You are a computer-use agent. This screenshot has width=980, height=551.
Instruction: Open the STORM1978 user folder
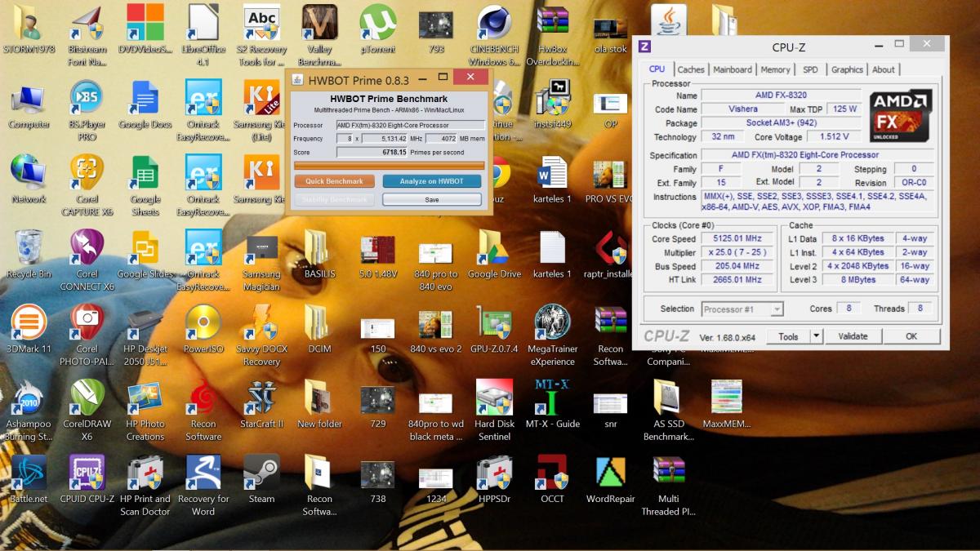[29, 23]
